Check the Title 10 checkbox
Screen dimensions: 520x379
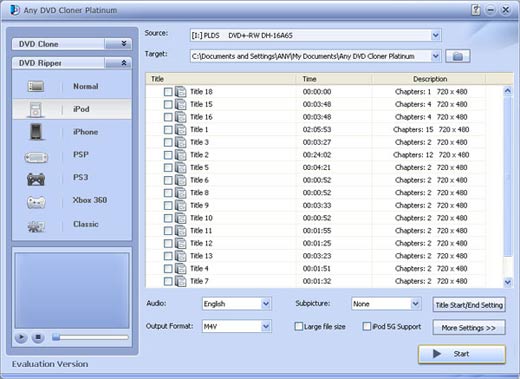click(168, 218)
